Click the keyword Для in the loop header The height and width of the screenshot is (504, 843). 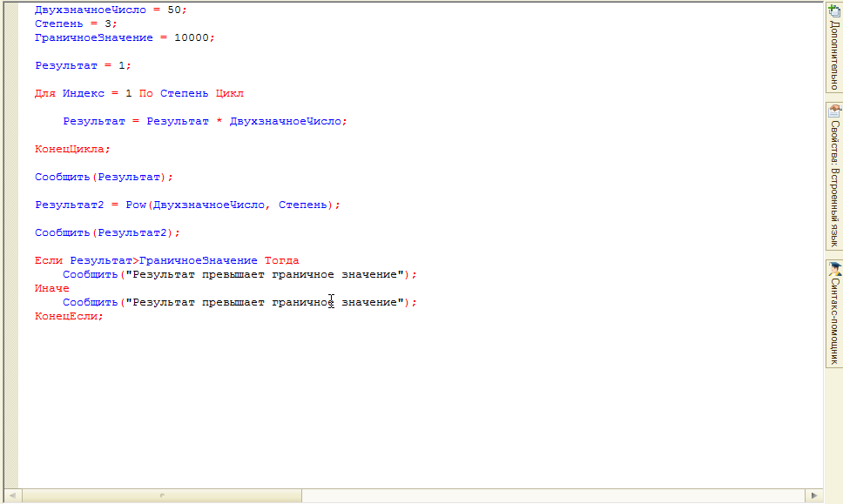(45, 93)
